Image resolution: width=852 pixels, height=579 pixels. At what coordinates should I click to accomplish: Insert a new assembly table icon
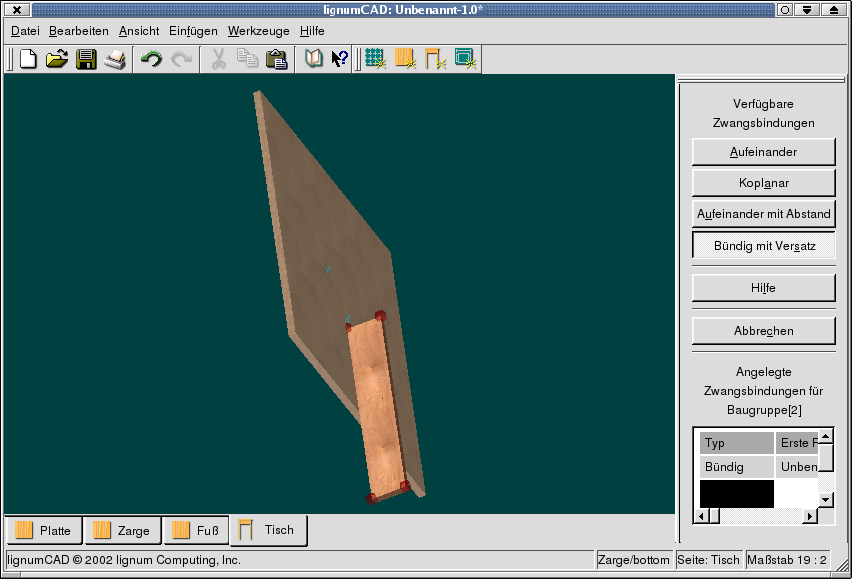[435, 58]
